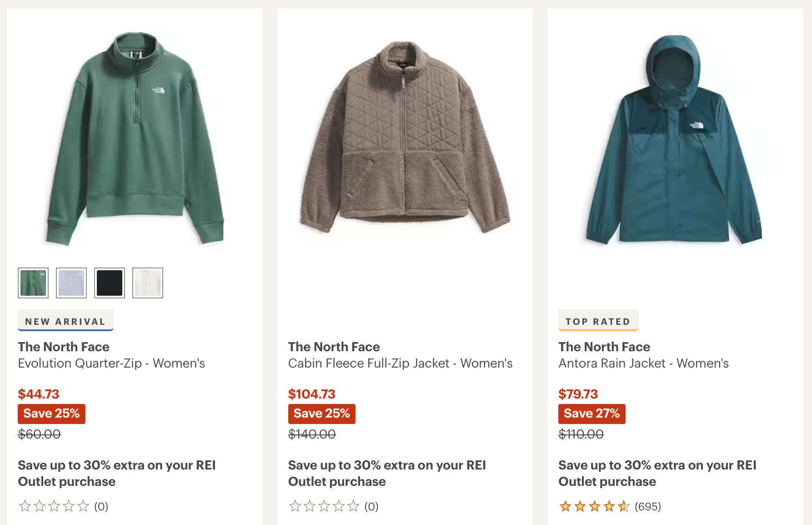The height and width of the screenshot is (525, 812).
Task: Click the (695) review count
Action: (x=648, y=506)
